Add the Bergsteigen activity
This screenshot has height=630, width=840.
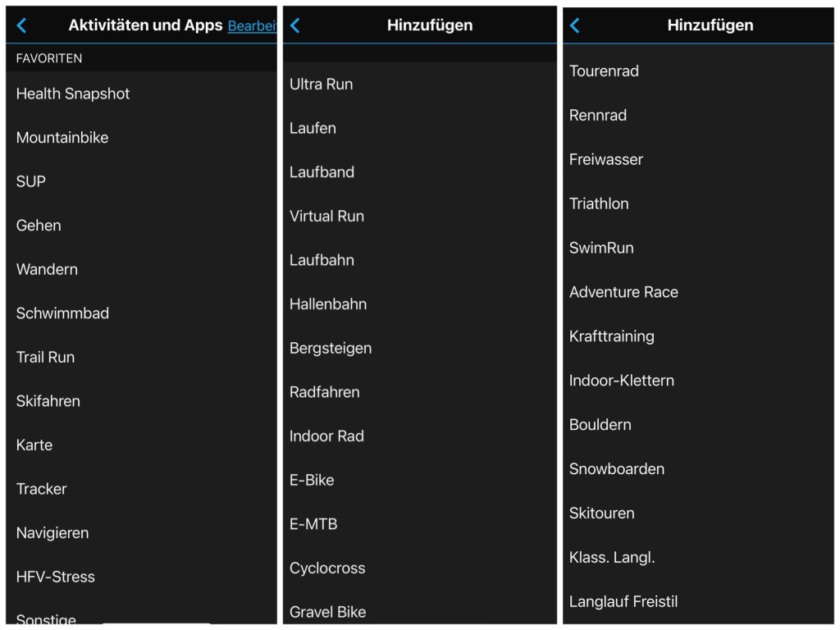tap(331, 348)
